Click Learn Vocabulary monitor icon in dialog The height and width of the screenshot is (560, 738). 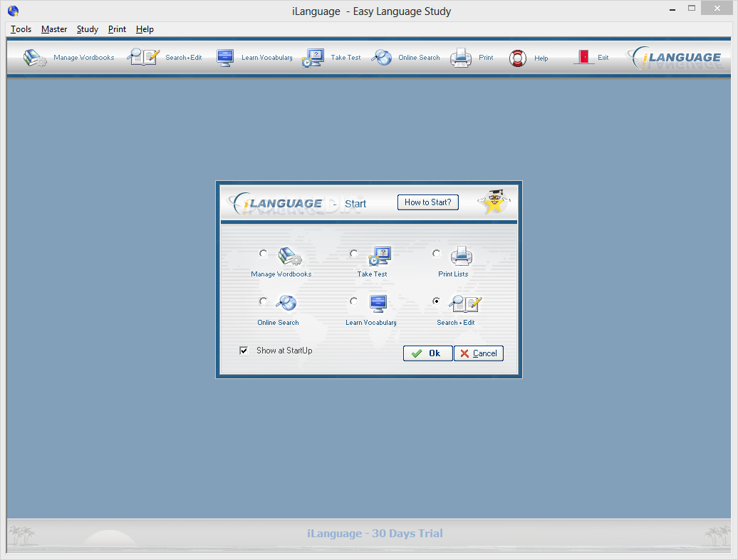coord(378,304)
